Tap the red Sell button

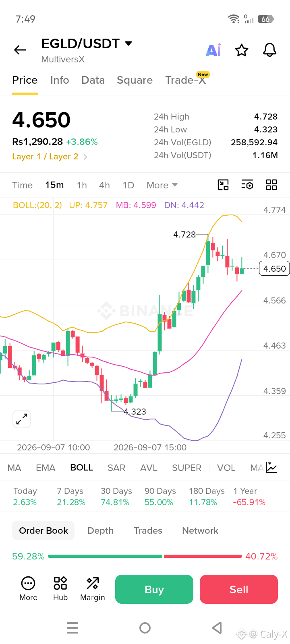pyautogui.click(x=239, y=589)
